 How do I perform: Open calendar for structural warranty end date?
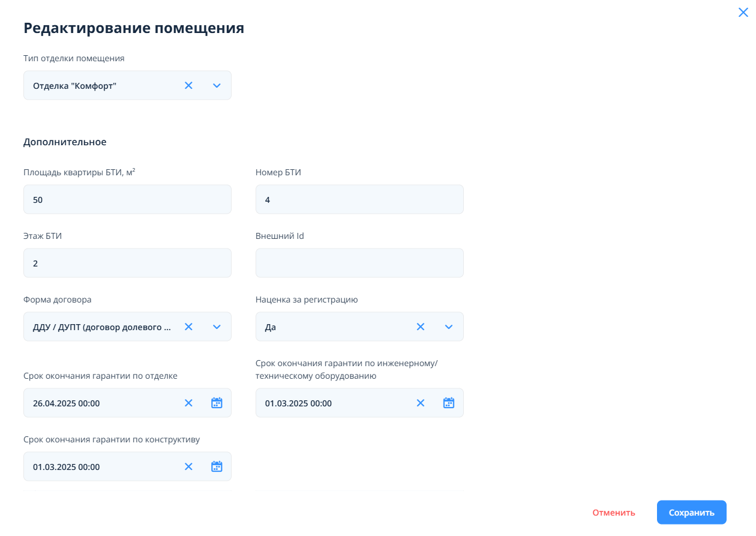coord(217,467)
